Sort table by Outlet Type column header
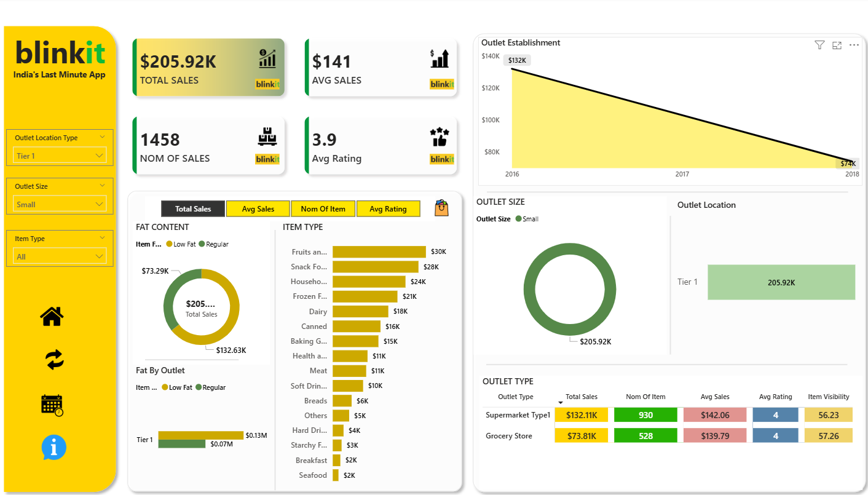 click(x=515, y=397)
